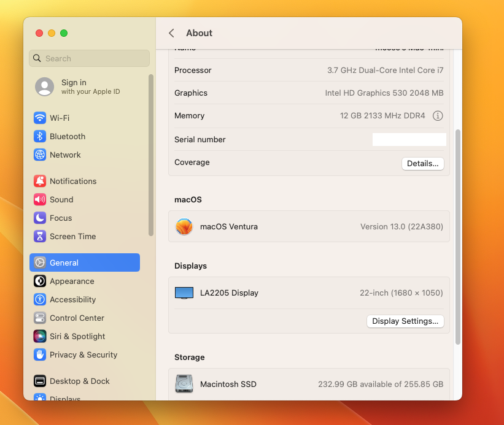This screenshot has width=504, height=425.
Task: Click the Control Center icon
Action: [40, 318]
